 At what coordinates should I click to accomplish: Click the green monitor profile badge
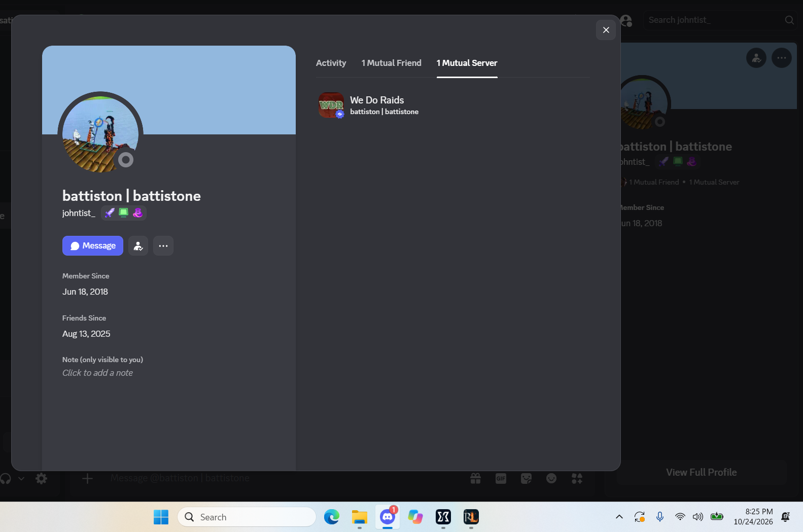[x=123, y=213]
